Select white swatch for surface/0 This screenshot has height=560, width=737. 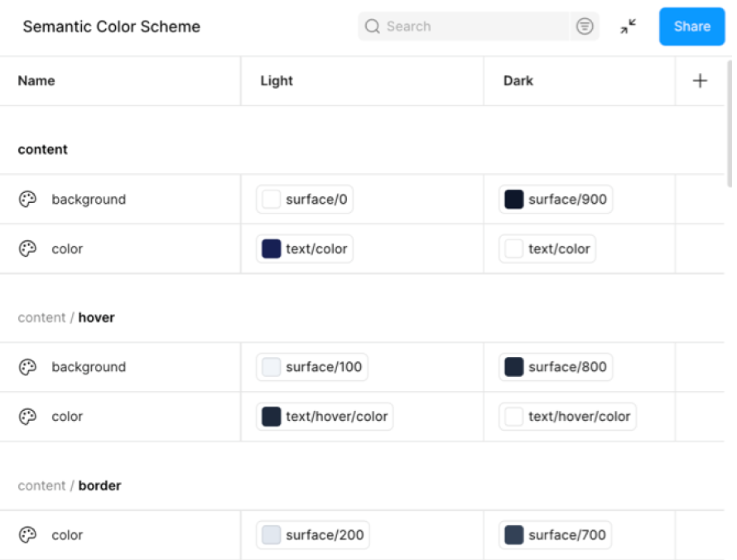[x=272, y=200]
